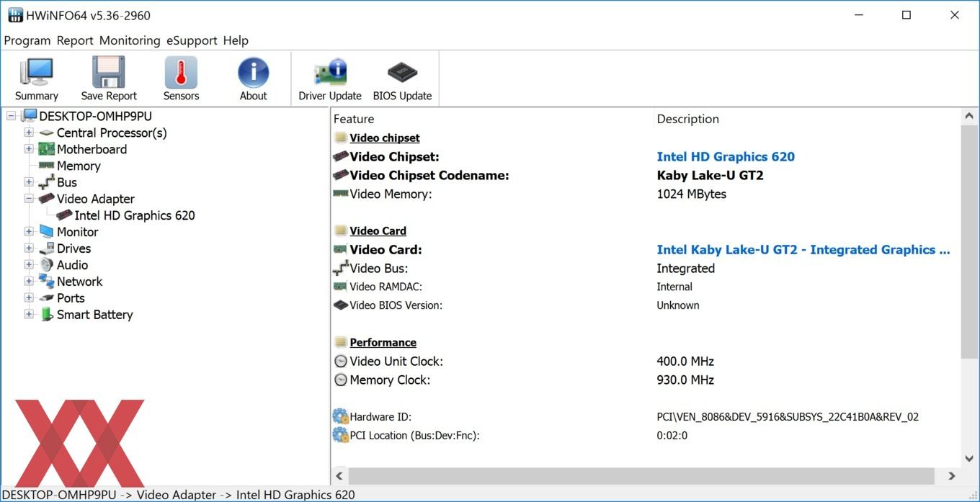This screenshot has width=980, height=502.
Task: Click the Memory Clock icon
Action: (x=341, y=380)
